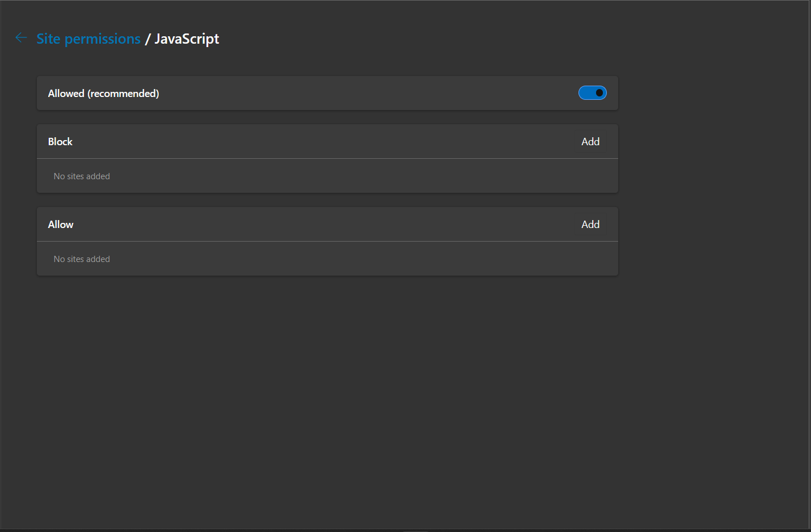Click the JavaScript page title text

187,39
